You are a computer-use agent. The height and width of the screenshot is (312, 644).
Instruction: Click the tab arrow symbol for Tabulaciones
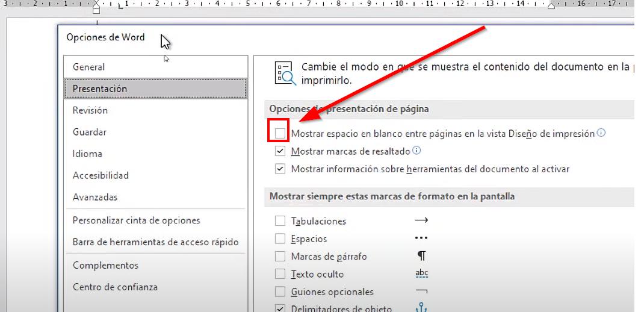pyautogui.click(x=422, y=220)
